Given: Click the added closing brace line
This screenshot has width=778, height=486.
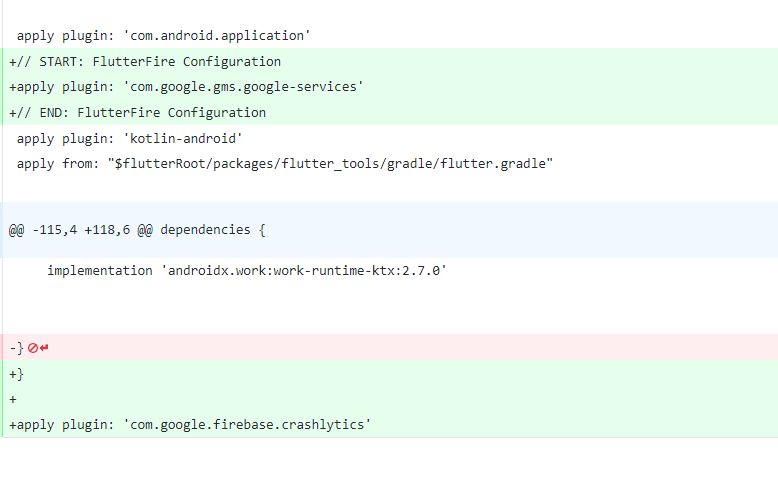Looking at the screenshot, I should pyautogui.click(x=390, y=374).
